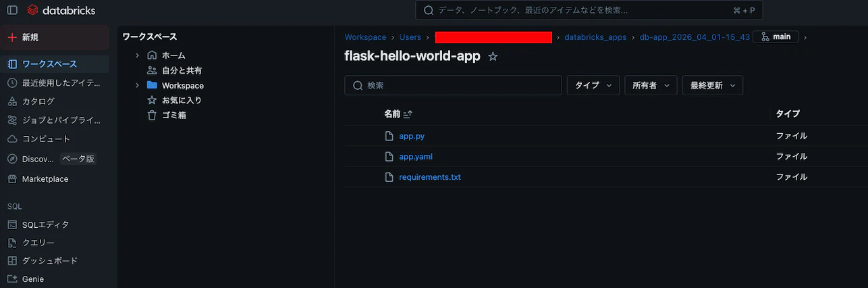Click the magnifier icon in global search
The height and width of the screenshot is (288, 868).
coord(429,11)
